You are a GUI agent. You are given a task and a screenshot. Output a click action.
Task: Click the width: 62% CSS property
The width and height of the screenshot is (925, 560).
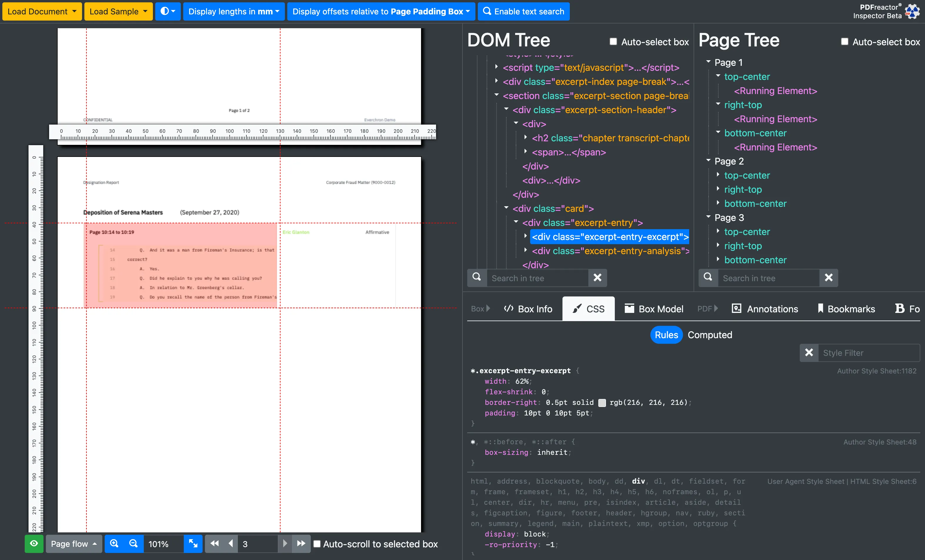tap(508, 381)
